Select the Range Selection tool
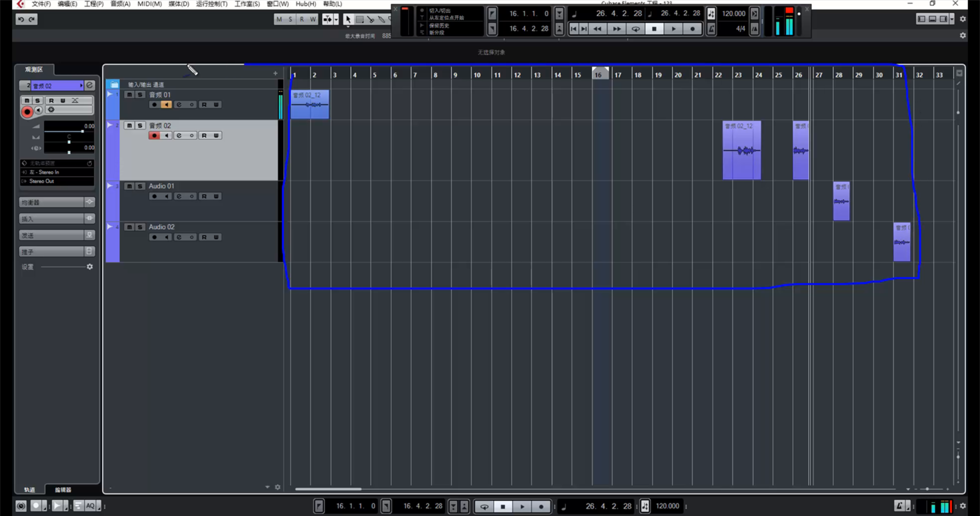 coord(359,19)
